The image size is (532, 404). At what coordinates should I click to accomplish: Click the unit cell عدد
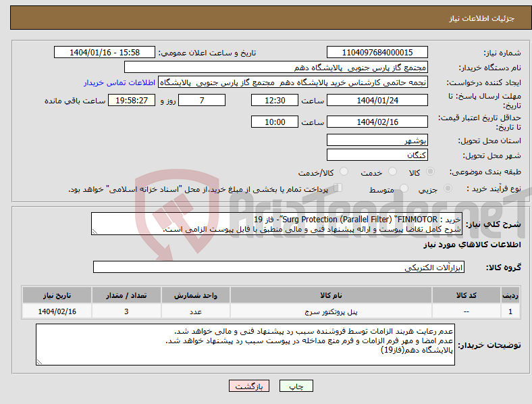click(x=196, y=311)
